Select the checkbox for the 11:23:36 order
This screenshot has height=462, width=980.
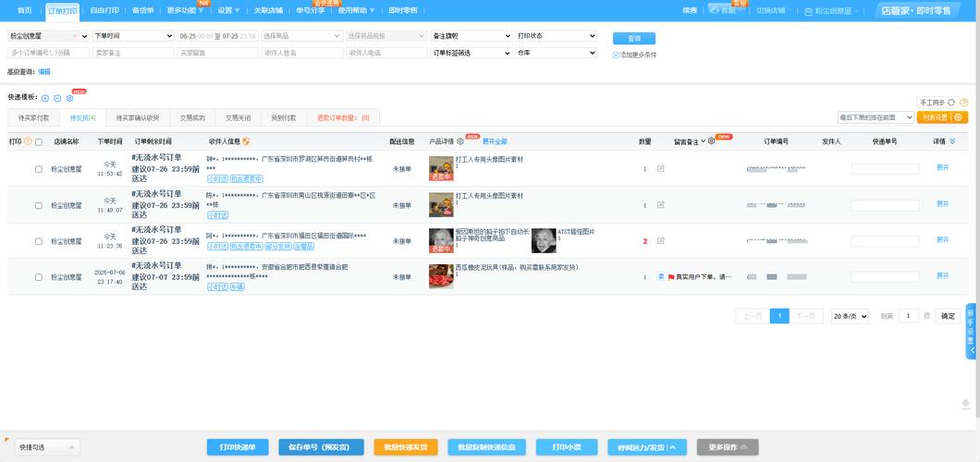[x=39, y=241]
